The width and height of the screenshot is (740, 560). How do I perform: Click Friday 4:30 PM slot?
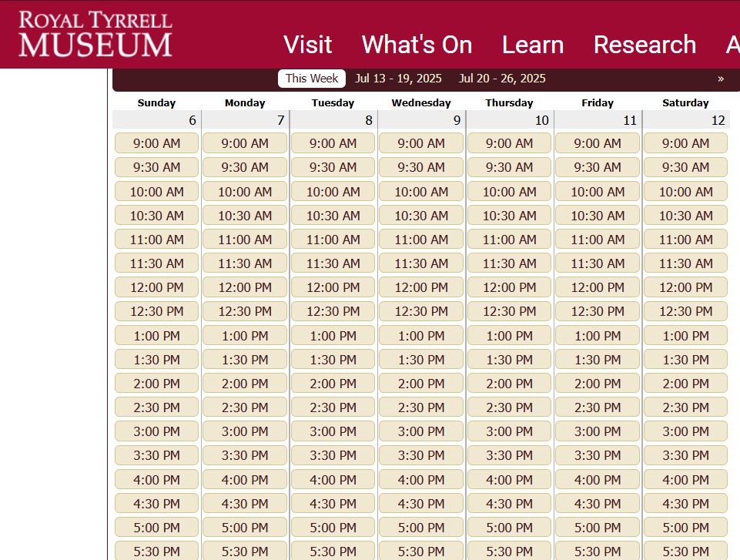(598, 504)
